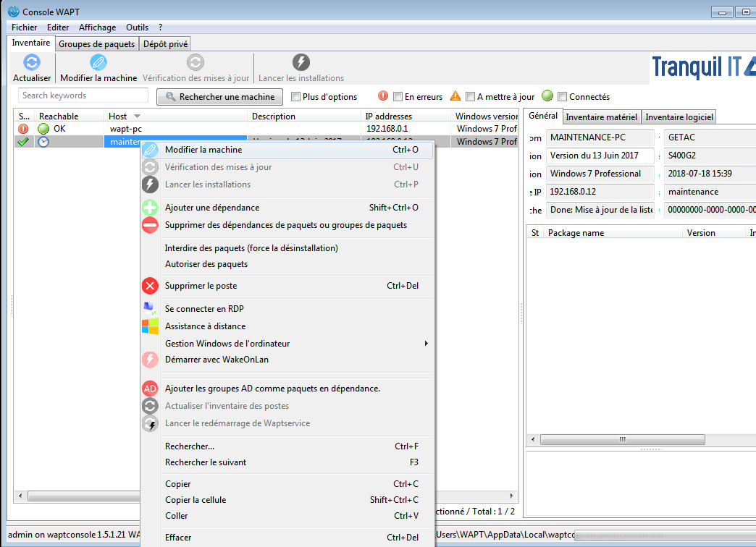Viewport: 756px width, 547px height.
Task: Click the green checkmark status icon in maintenance row
Action: point(22,142)
